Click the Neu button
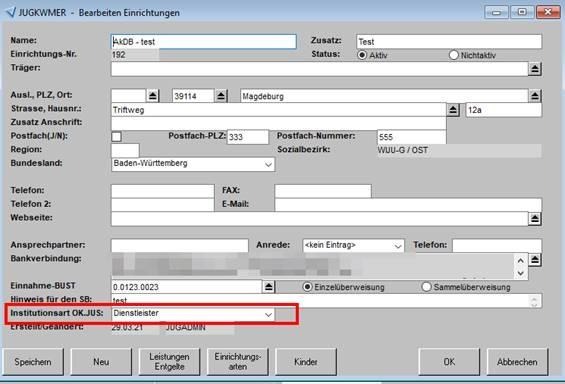 click(x=101, y=362)
